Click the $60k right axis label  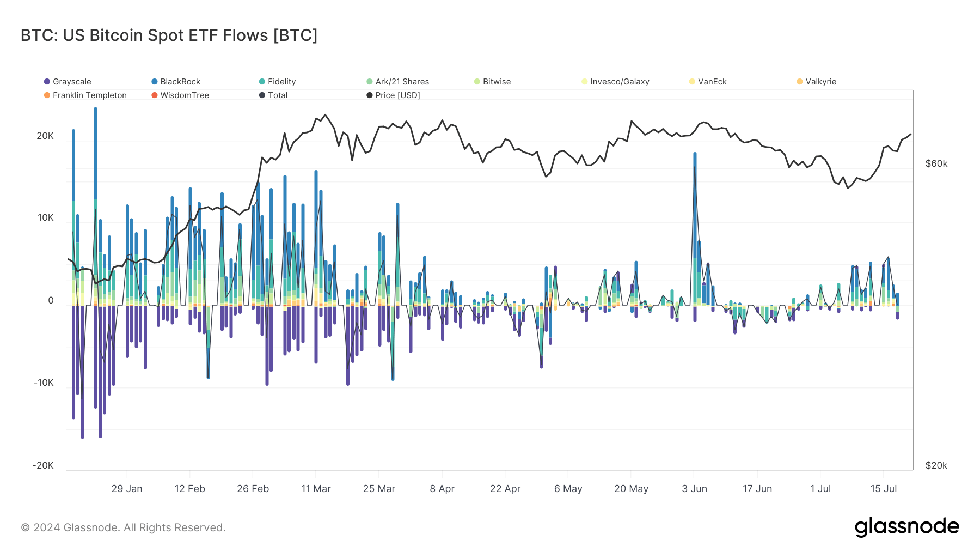pos(936,164)
